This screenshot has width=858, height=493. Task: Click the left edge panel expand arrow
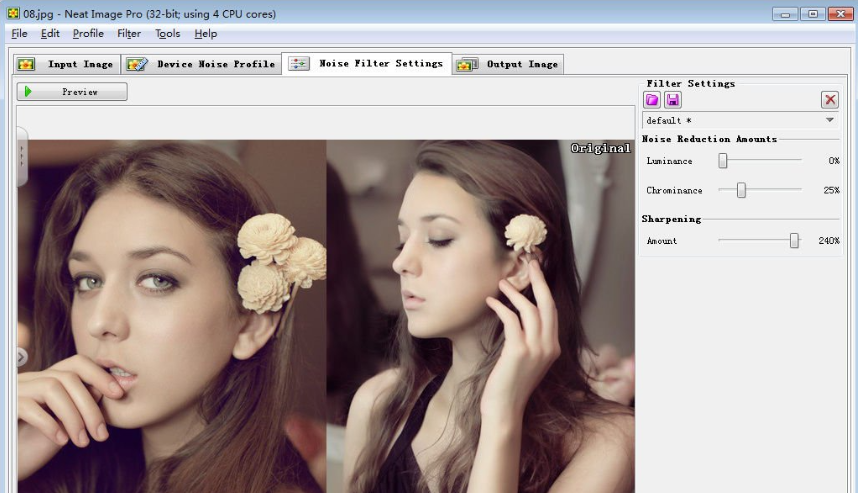point(22,356)
